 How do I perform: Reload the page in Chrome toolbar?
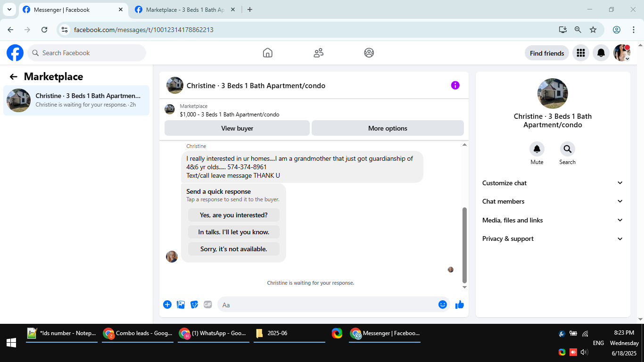[44, 30]
